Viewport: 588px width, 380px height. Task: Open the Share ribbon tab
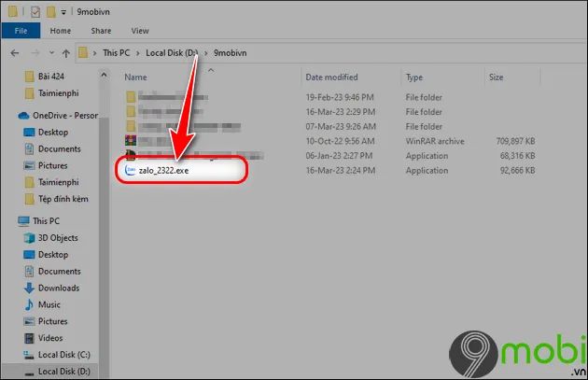pos(101,31)
